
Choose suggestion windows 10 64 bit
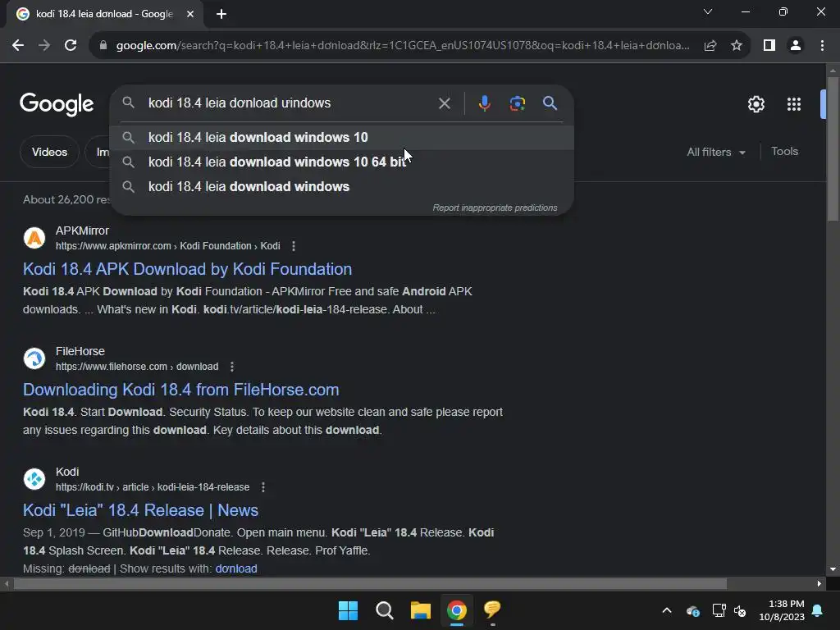342,162
